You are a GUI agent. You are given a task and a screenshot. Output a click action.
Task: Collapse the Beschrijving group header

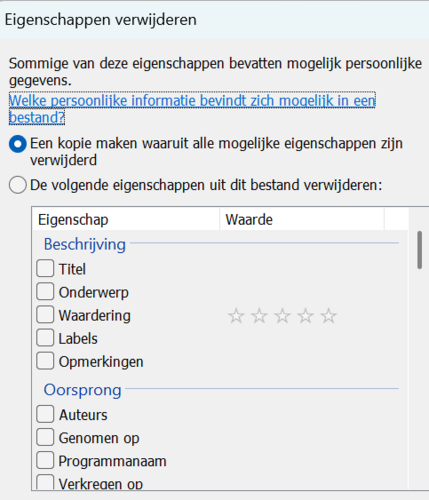coord(85,244)
